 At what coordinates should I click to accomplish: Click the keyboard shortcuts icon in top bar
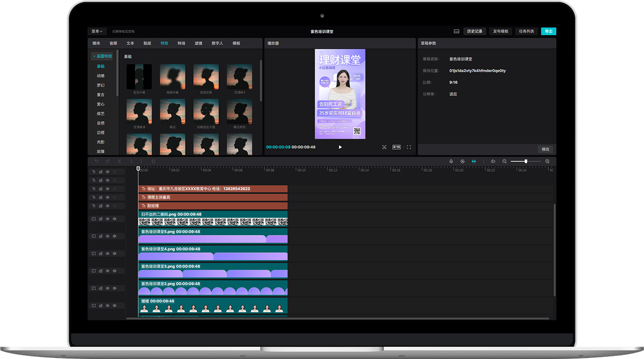click(456, 31)
